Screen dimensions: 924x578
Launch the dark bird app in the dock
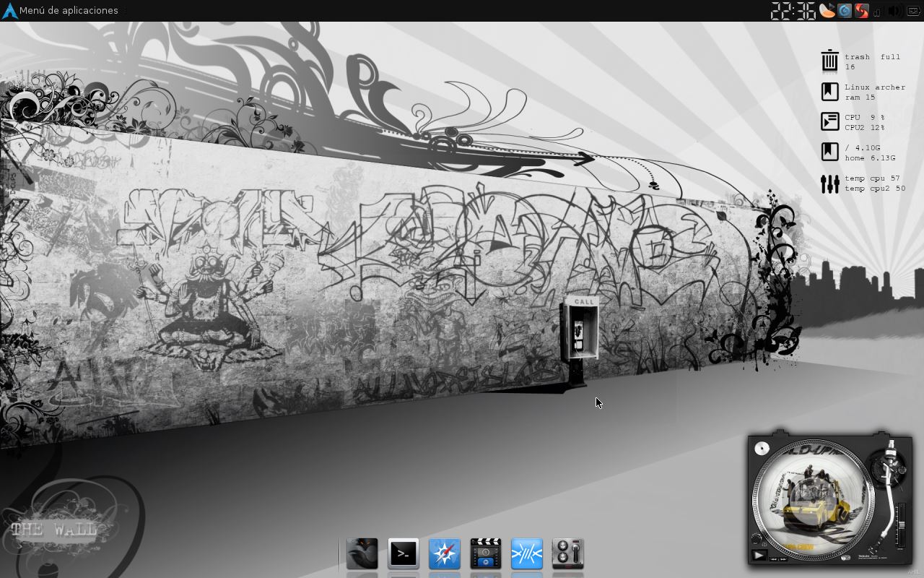coord(362,554)
